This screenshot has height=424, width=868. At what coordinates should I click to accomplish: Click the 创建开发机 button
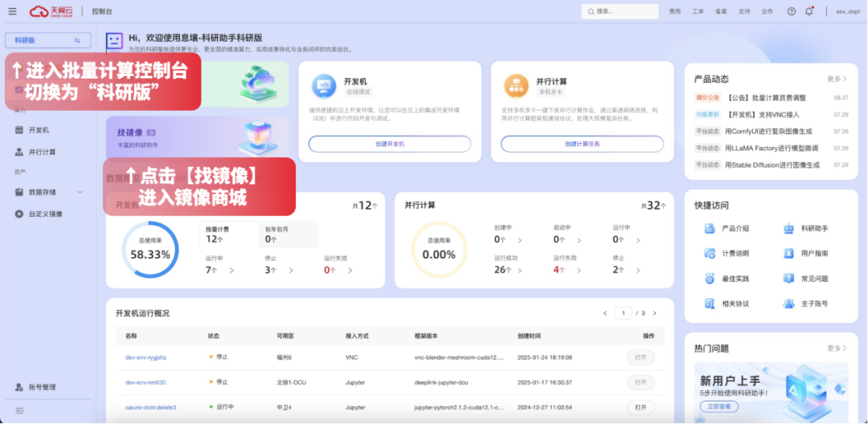390,144
